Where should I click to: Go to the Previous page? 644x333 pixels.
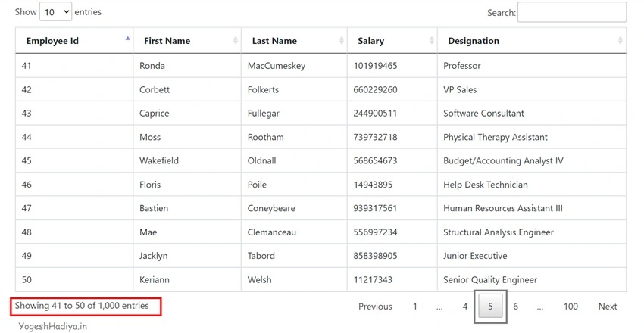point(375,307)
